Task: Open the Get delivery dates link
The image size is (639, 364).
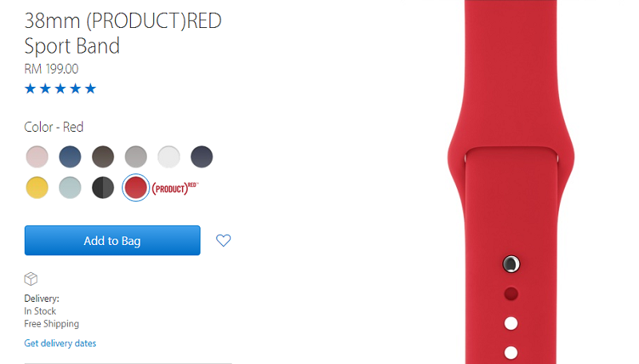Action: click(61, 343)
